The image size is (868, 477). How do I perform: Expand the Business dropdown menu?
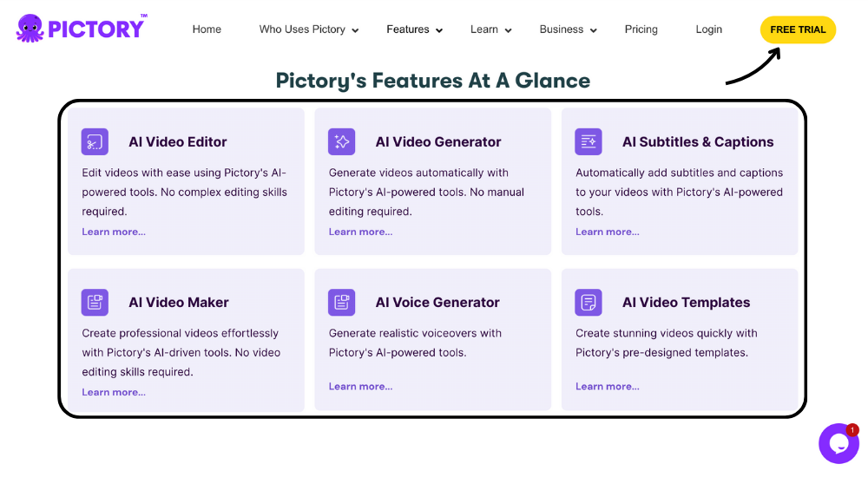[x=568, y=29]
